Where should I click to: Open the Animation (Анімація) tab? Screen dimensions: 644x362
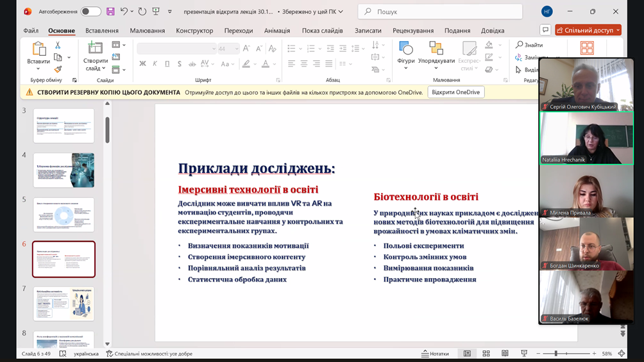click(x=277, y=31)
